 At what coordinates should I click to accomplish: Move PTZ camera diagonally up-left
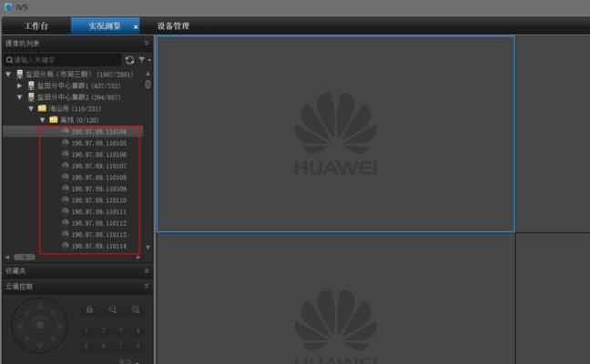point(26,313)
